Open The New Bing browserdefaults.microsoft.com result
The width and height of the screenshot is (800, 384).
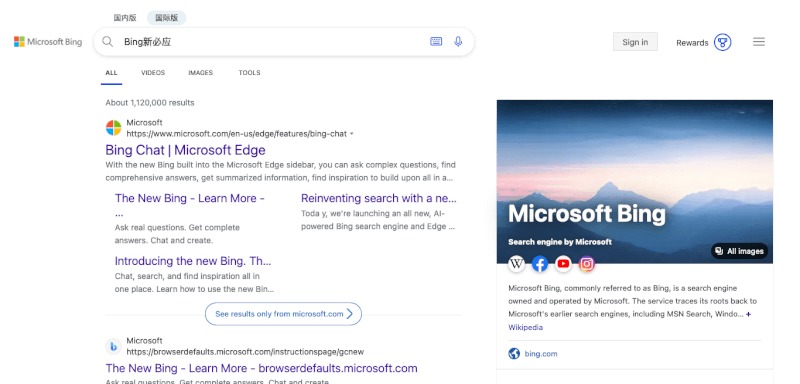[261, 368]
